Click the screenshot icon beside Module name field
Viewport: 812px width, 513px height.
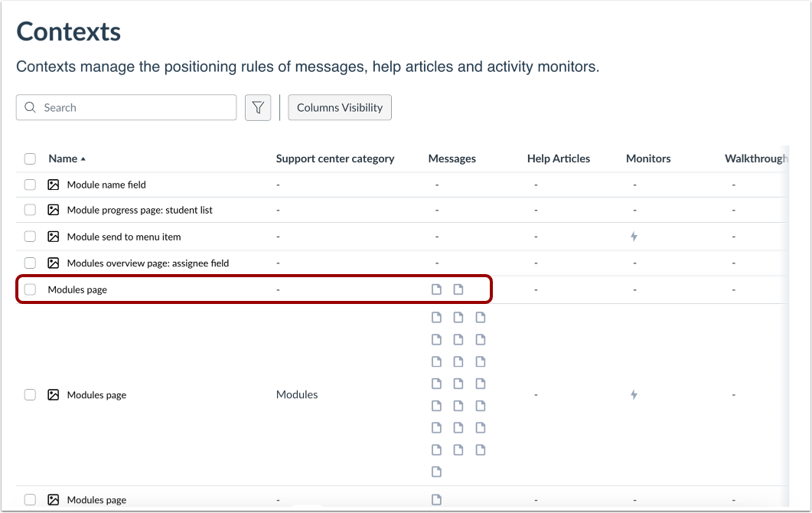(x=53, y=184)
